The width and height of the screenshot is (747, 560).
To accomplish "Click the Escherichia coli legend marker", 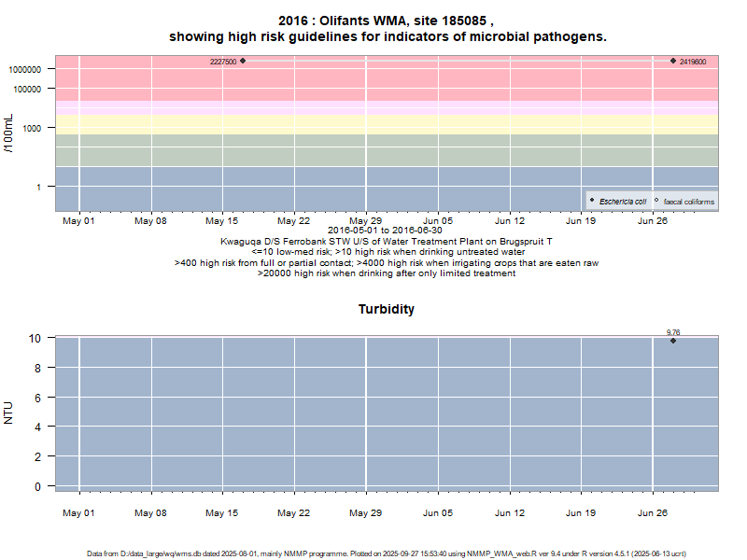I will 592,201.
